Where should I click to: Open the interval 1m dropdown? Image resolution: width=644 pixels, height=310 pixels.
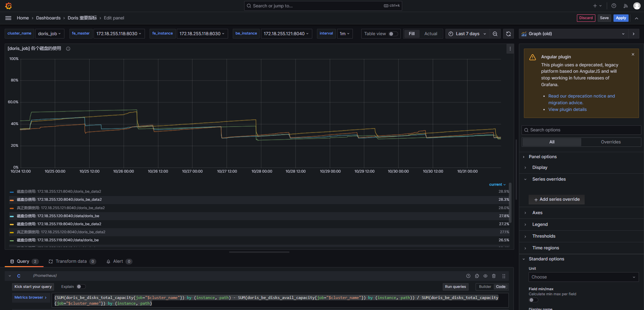tap(345, 34)
